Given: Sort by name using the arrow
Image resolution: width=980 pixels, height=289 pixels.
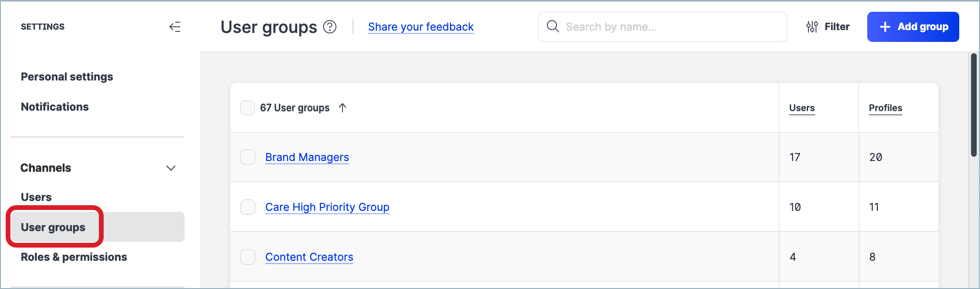Looking at the screenshot, I should tap(343, 108).
